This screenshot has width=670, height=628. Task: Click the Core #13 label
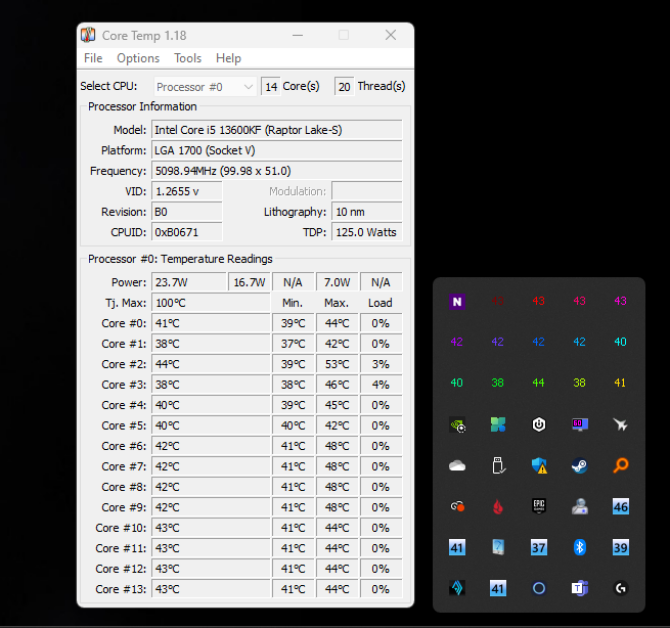pyautogui.click(x=121, y=589)
